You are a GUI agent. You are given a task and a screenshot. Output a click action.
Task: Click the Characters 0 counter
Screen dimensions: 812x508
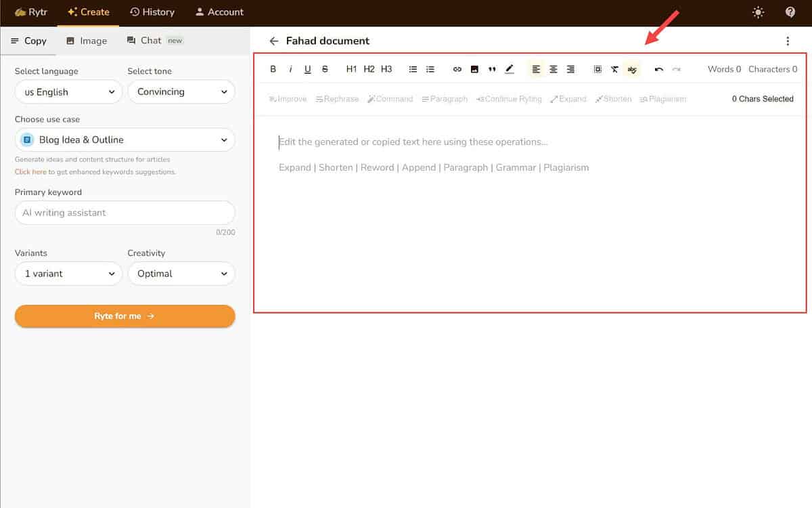point(773,69)
